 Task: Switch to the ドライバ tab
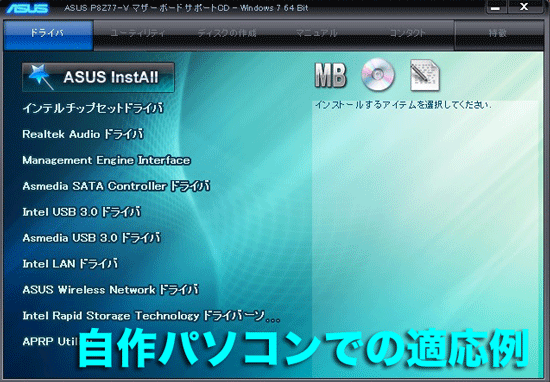tap(48, 35)
